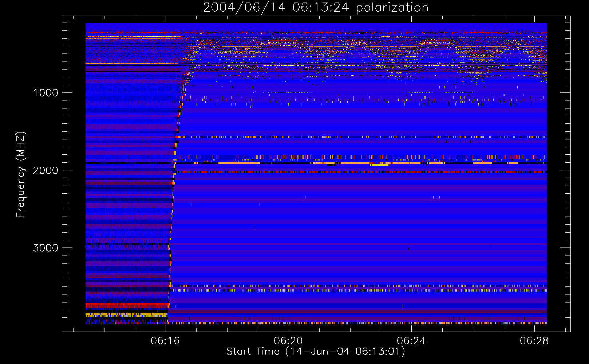Click the 2000 frequency tick label
The image size is (589, 364).
[x=46, y=170]
